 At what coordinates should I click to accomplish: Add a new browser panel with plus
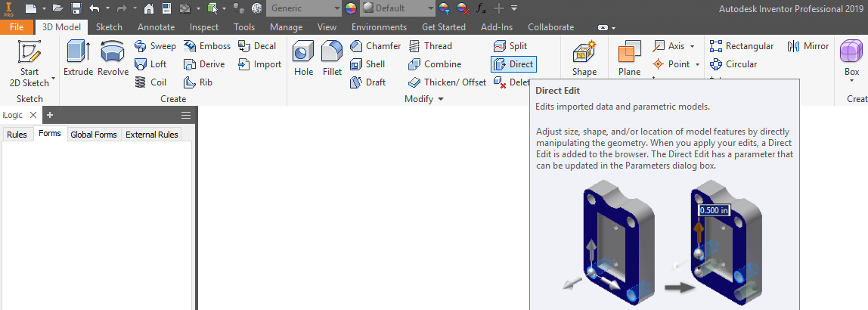click(50, 115)
